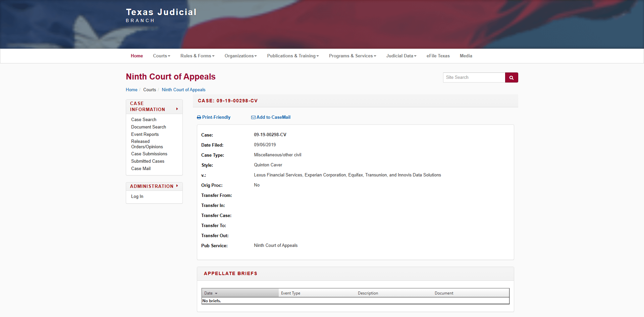
Task: Open the Courts dropdown menu
Action: click(x=162, y=56)
